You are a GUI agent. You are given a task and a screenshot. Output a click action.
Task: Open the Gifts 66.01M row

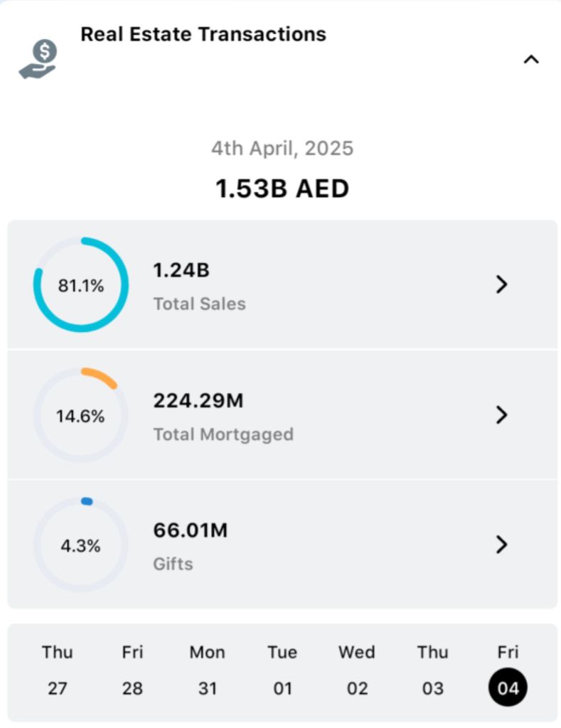[x=284, y=545]
